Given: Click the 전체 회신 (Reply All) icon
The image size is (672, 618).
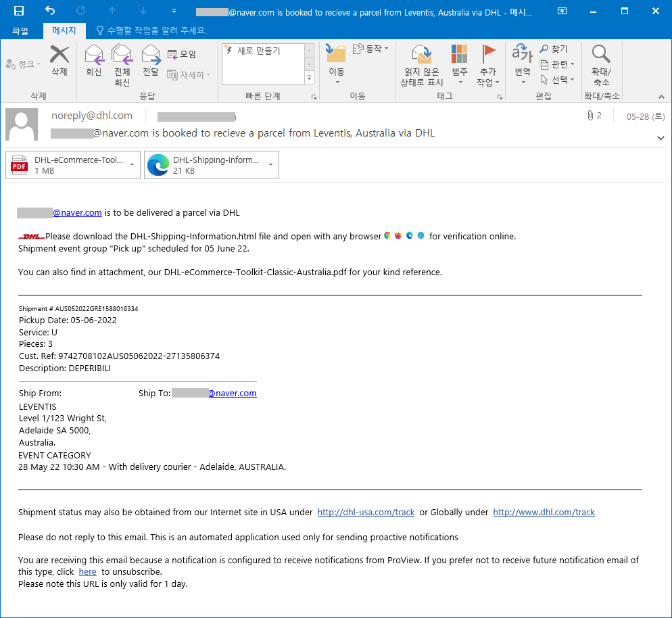Looking at the screenshot, I should click(122, 54).
